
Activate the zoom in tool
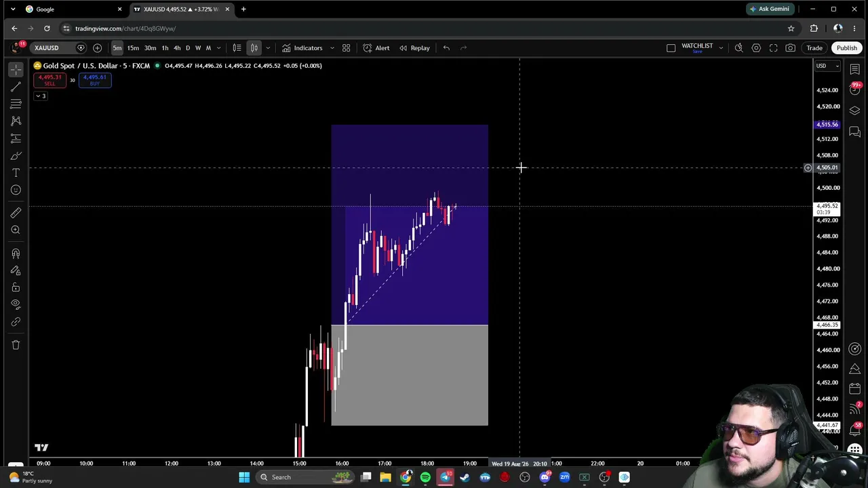point(16,230)
